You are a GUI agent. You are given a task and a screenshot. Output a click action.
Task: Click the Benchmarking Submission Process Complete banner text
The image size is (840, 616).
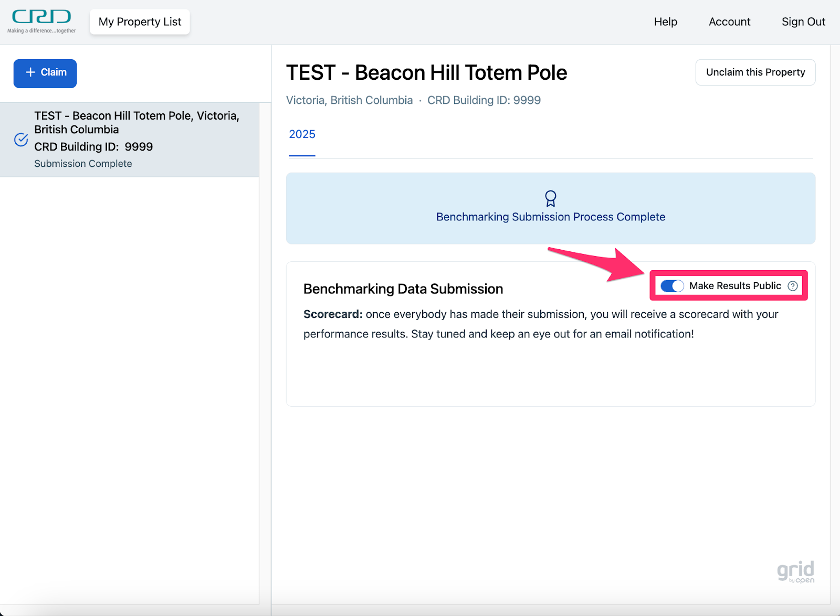pos(550,217)
